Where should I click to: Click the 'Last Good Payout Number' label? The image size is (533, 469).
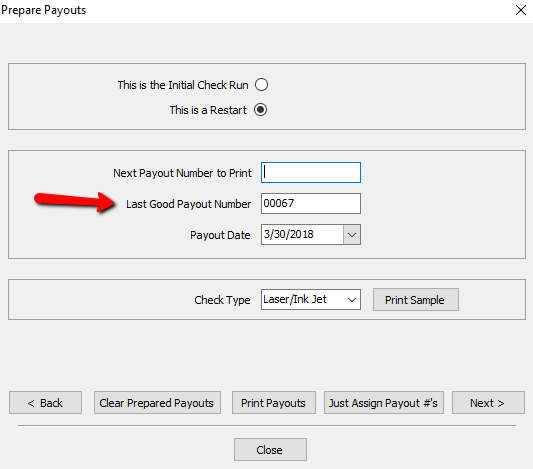188,204
